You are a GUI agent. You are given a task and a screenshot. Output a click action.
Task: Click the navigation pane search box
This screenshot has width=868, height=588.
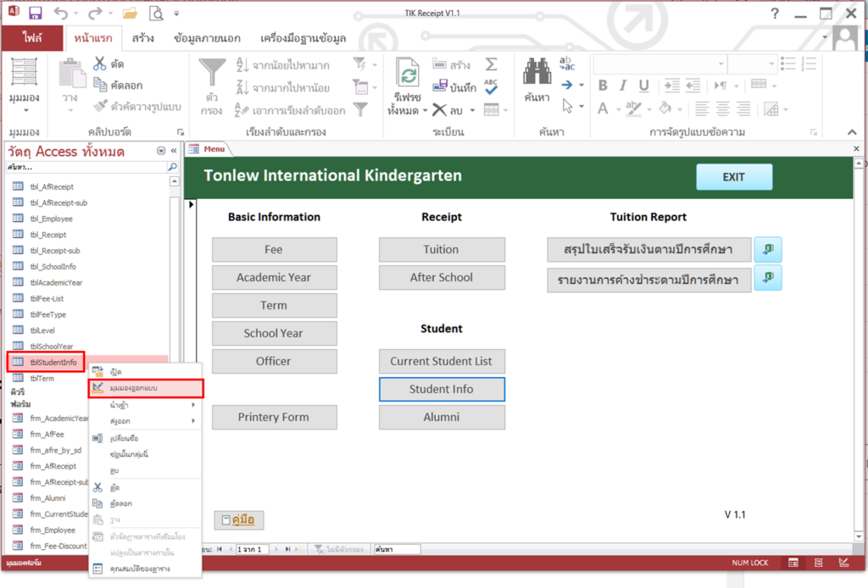tap(85, 168)
